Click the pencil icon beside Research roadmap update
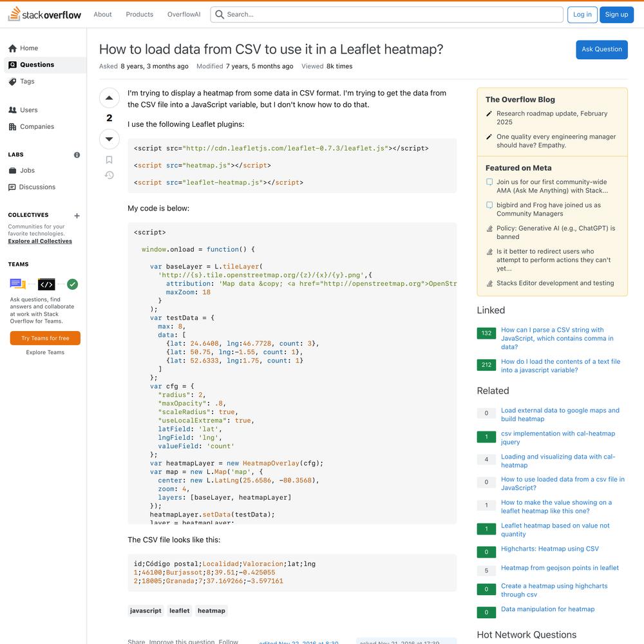Image resolution: width=644 pixels, height=644 pixels. [489, 114]
